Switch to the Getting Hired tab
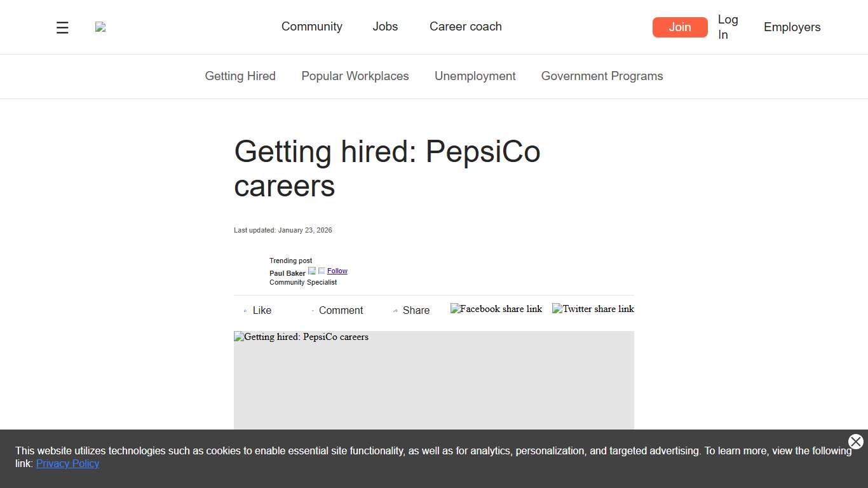The height and width of the screenshot is (488, 868). click(x=240, y=76)
